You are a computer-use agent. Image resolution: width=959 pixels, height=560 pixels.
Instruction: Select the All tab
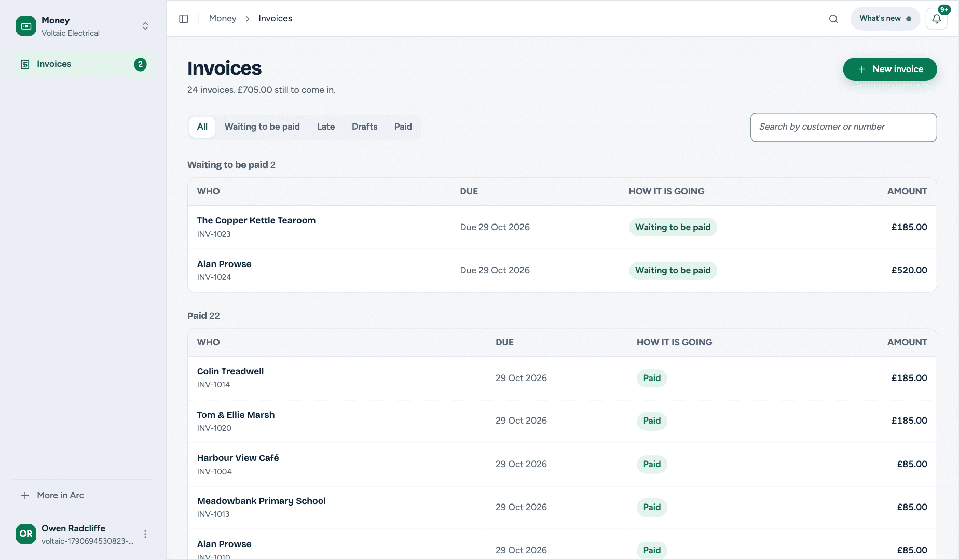[202, 127]
